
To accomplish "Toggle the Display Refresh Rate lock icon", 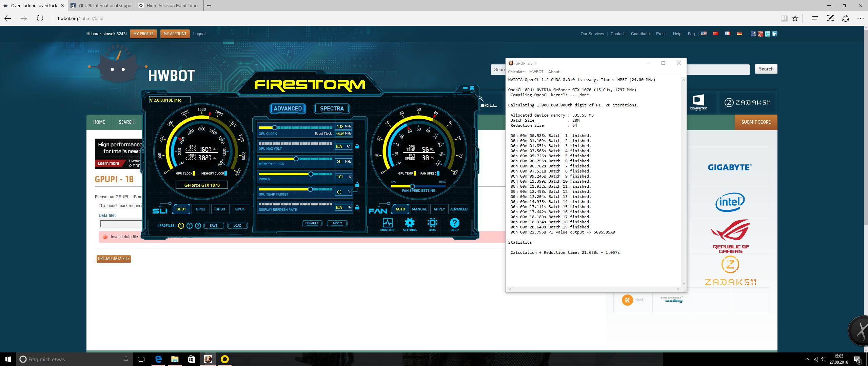I will (x=357, y=207).
